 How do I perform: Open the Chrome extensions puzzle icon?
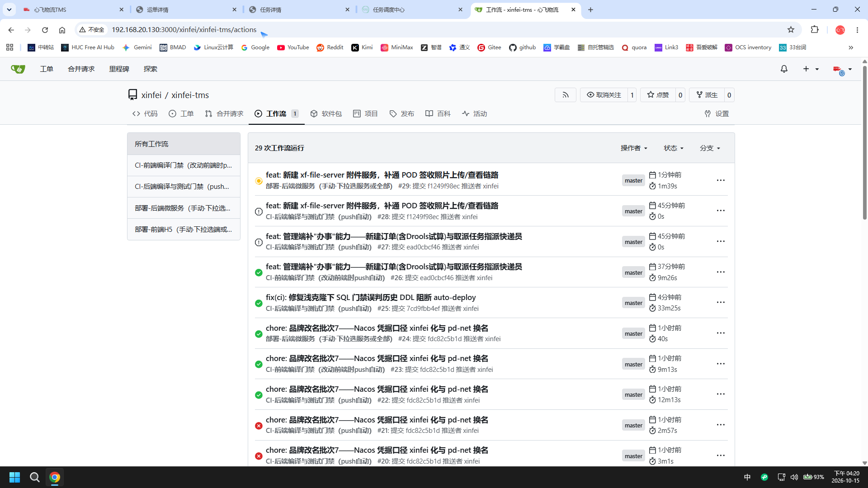coord(815,30)
